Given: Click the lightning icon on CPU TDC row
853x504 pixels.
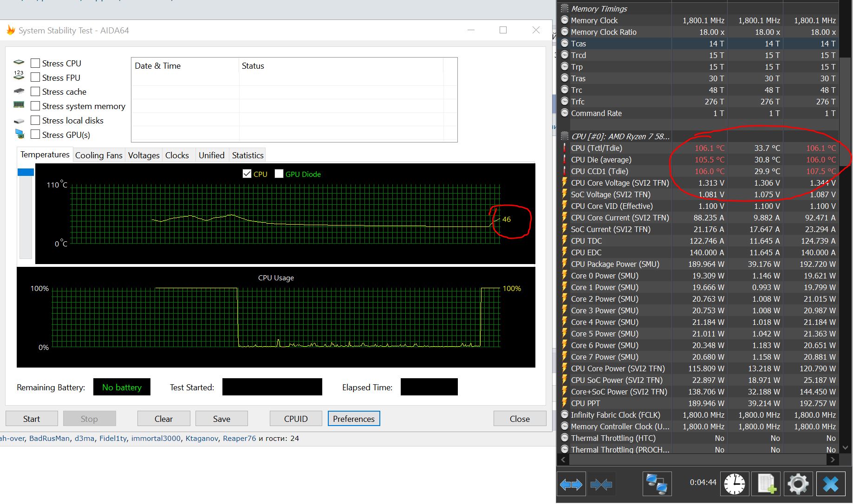Looking at the screenshot, I should tap(565, 240).
